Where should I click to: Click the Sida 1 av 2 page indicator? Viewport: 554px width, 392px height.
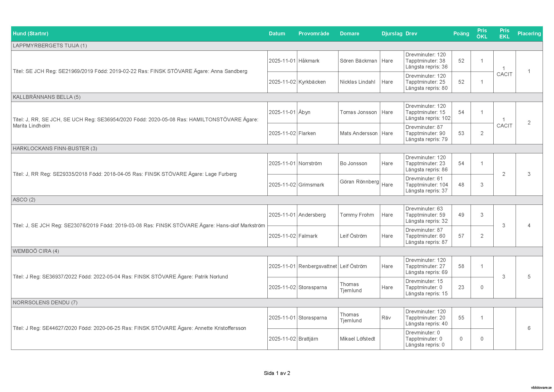coord(277,373)
